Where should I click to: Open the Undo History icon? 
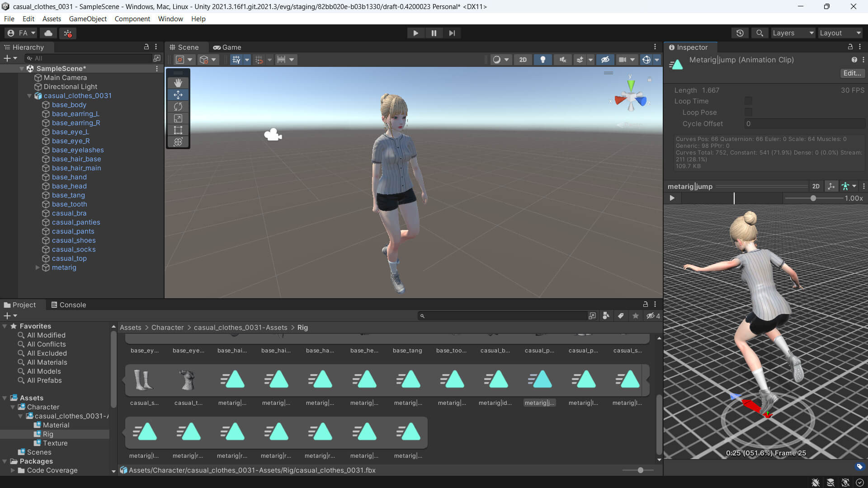pos(740,33)
